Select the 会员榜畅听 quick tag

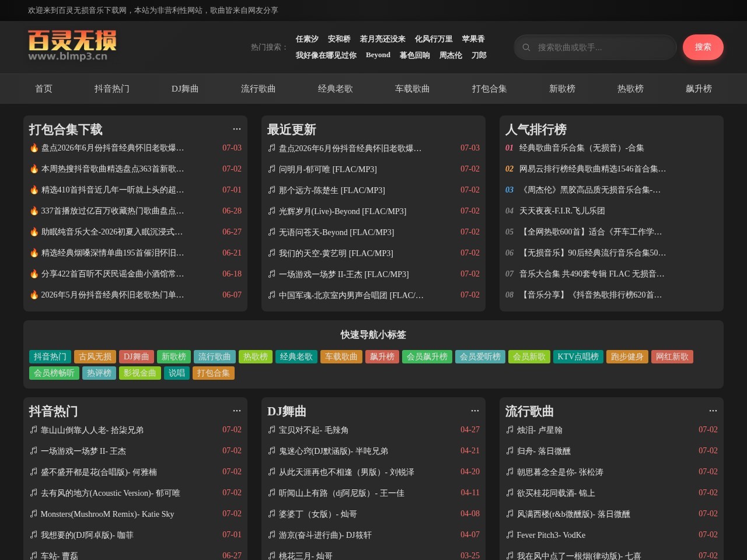coord(54,373)
